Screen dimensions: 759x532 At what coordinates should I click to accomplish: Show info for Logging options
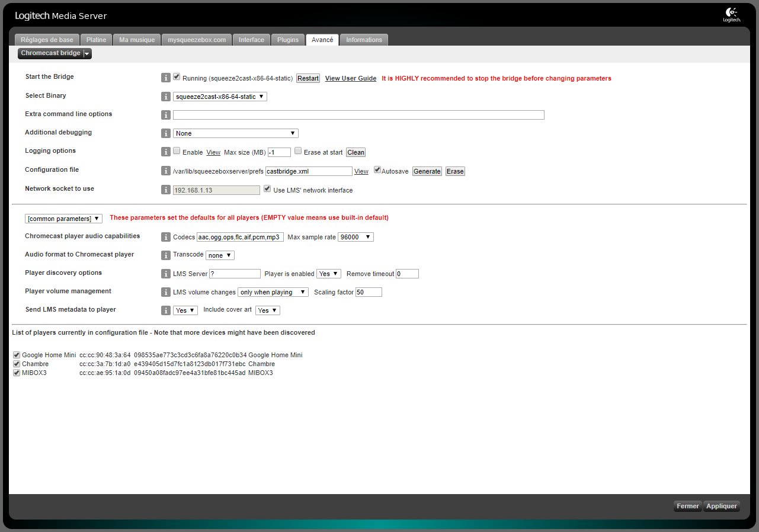(x=166, y=152)
